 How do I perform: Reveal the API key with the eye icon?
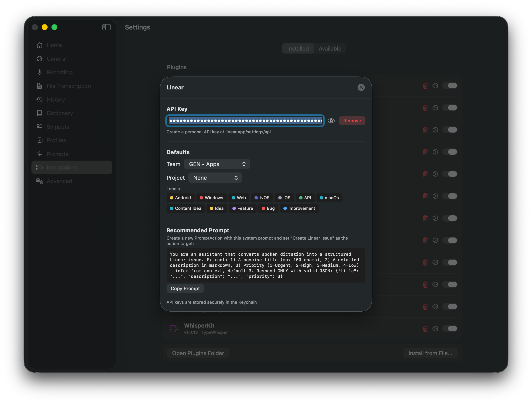[x=331, y=121]
